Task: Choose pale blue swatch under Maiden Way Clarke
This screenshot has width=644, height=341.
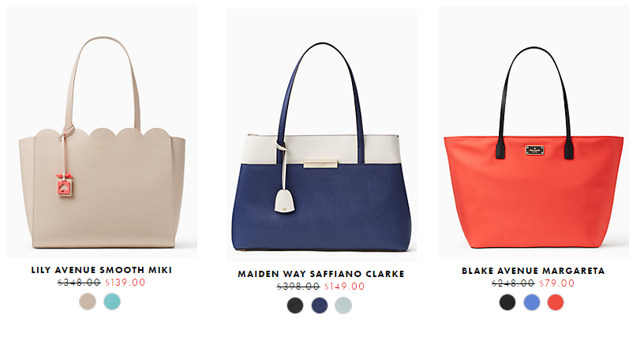Action: click(343, 305)
